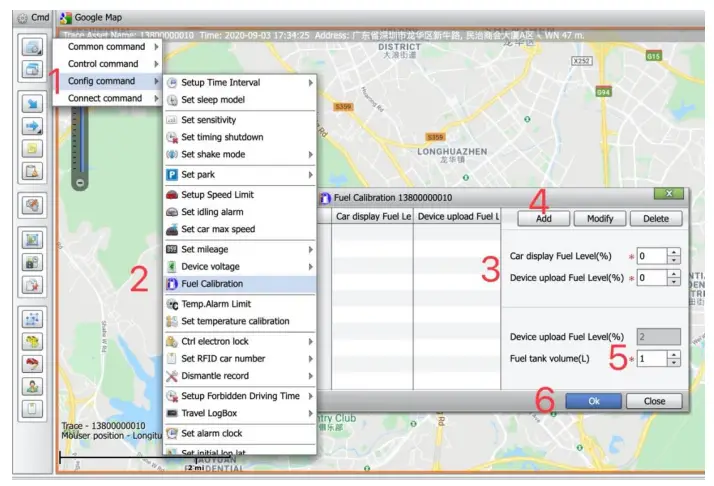Expand the Setup Time Interval submenu arrow
The image size is (714, 486).
coord(311,82)
